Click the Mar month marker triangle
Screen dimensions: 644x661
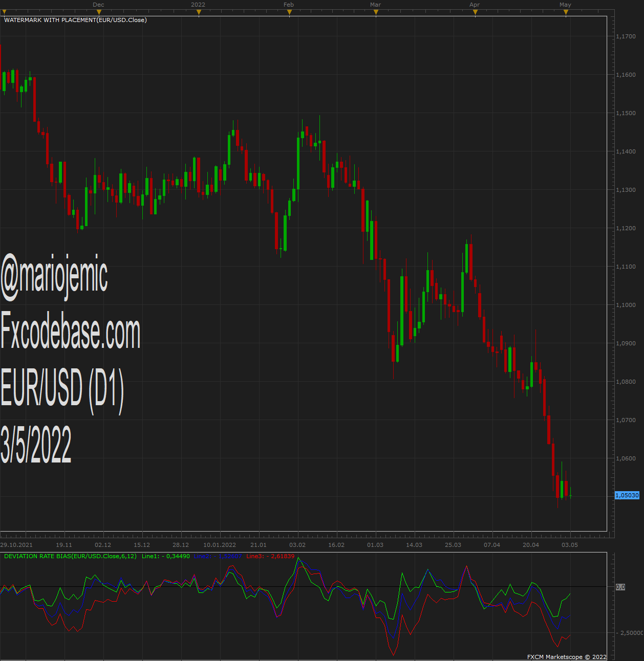(376, 13)
